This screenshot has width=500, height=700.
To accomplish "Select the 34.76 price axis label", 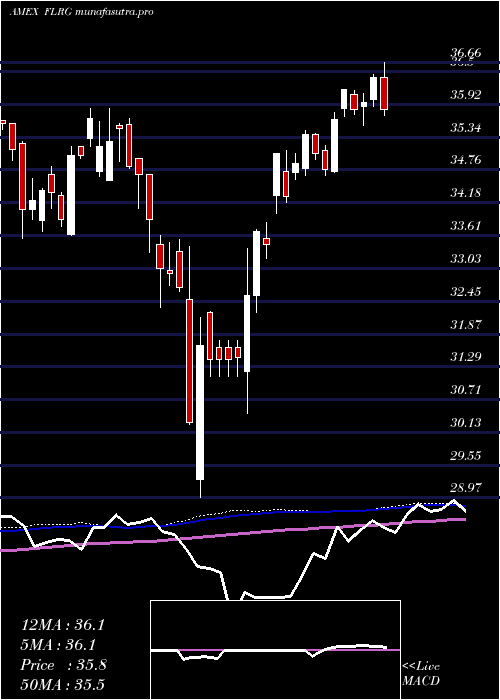I will [466, 160].
